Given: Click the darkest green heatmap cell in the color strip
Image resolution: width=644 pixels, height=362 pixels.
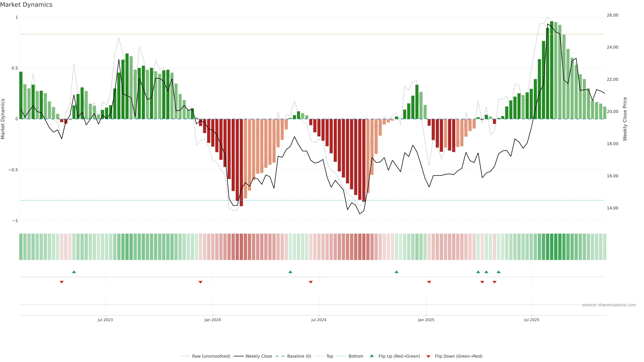Looking at the screenshot, I should (x=551, y=247).
